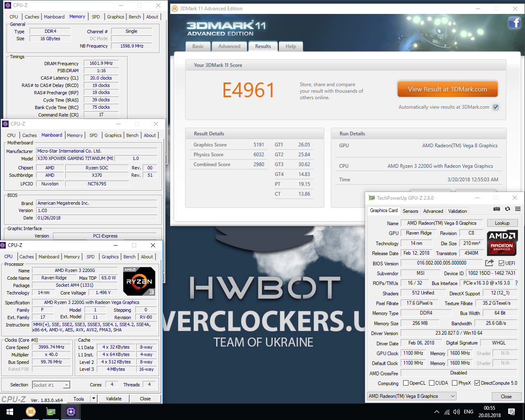525x420 pixels.
Task: Show hidden system tray icons
Action: pos(437,412)
